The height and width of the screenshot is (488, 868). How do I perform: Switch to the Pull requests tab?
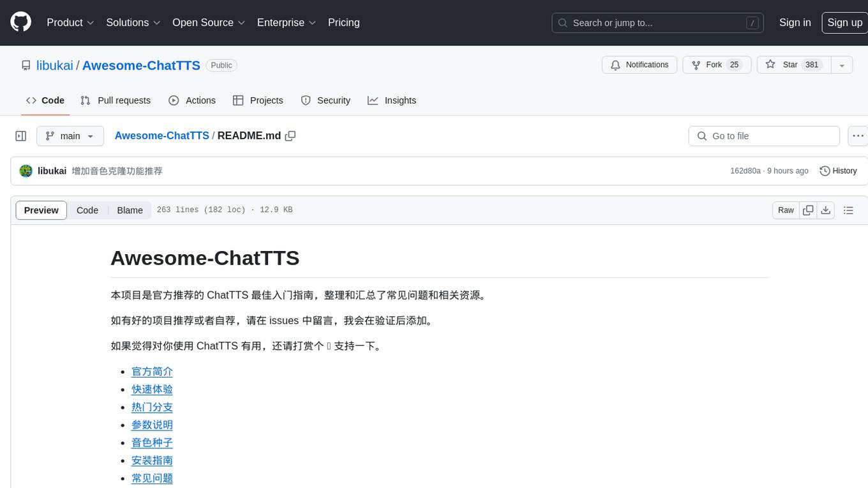pos(116,100)
